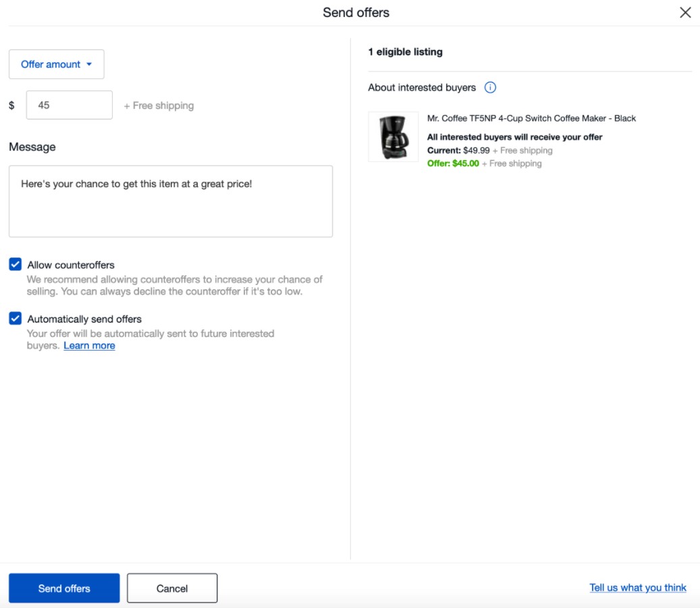
Task: Click the Send offers button
Action: tap(64, 588)
